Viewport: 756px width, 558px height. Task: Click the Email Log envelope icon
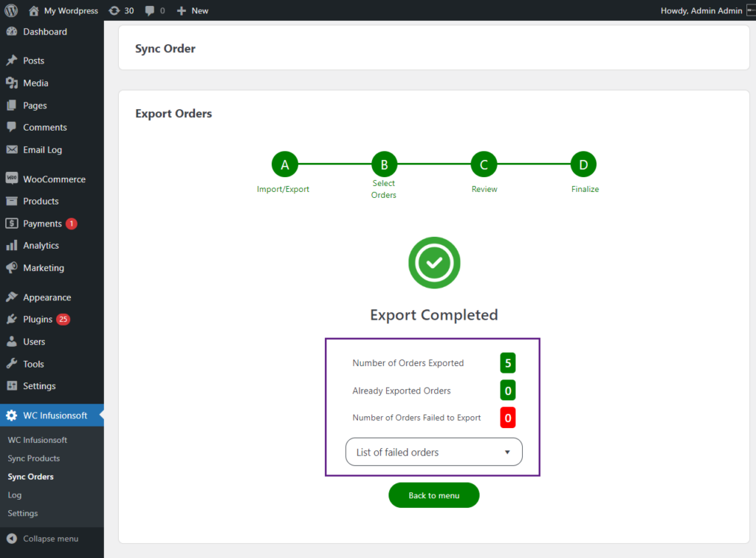tap(12, 149)
